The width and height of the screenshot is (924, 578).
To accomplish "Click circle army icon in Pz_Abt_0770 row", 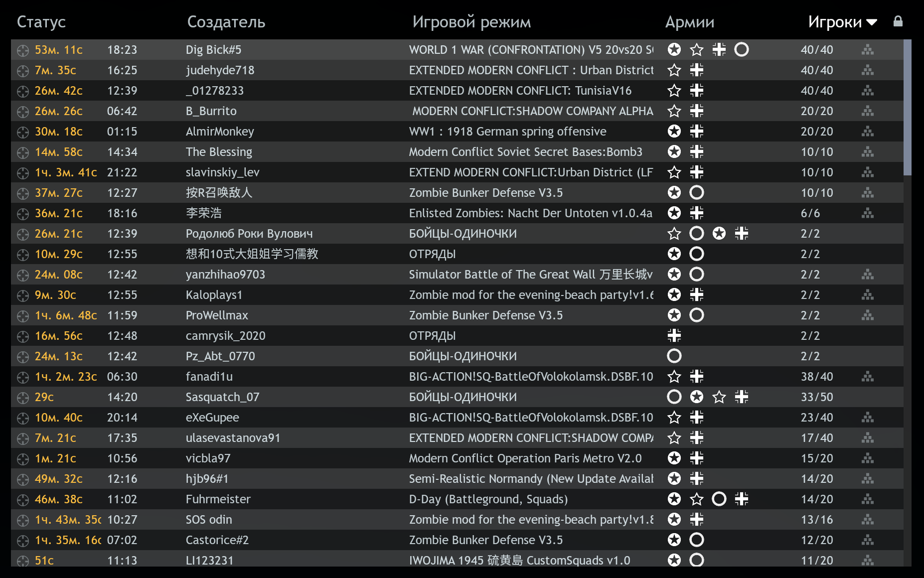I will point(674,356).
